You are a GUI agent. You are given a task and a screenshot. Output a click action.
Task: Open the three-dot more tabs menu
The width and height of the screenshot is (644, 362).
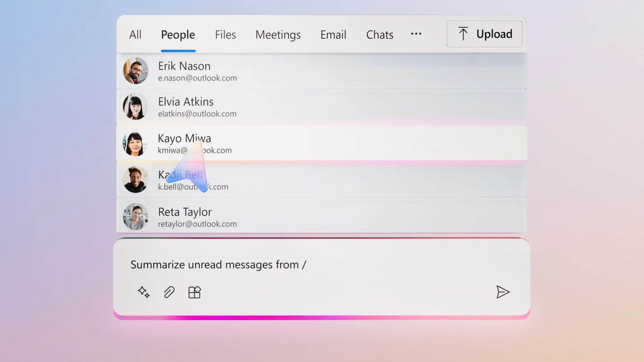[416, 34]
